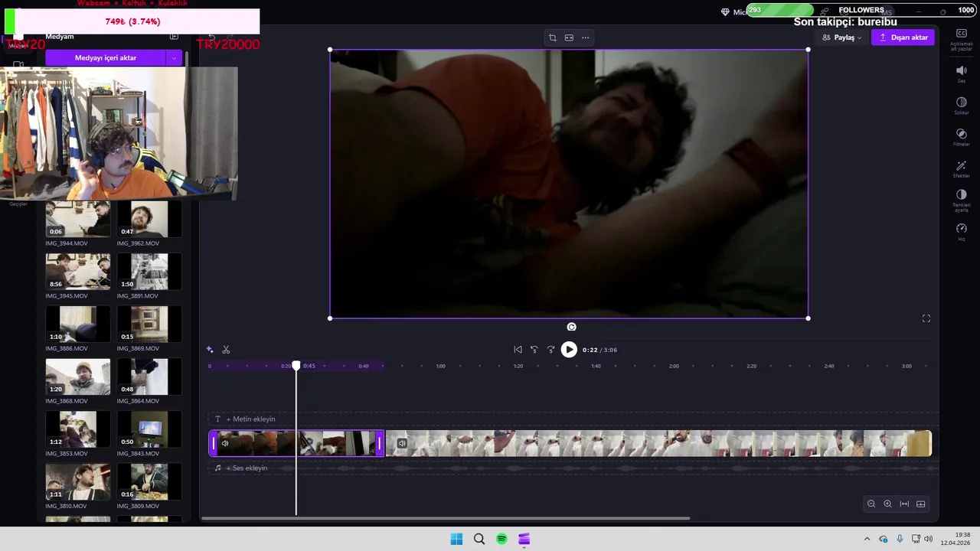Screen dimensions: 980x551
Task: Select the IMG_3869.MOV thumbnail
Action: pos(149,324)
